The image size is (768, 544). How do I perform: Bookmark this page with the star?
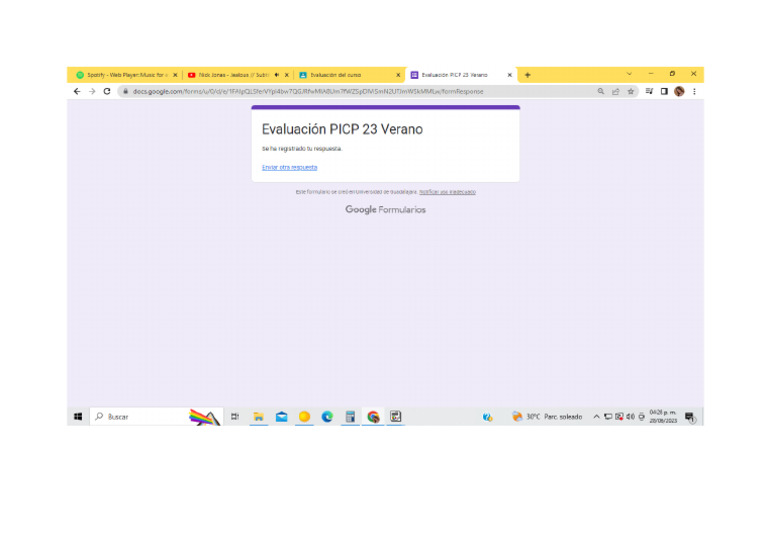(631, 92)
